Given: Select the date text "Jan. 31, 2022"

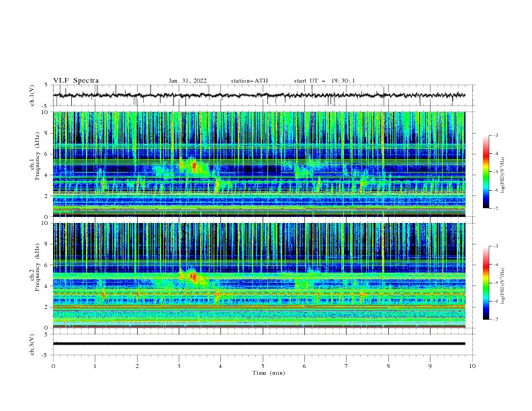Looking at the screenshot, I should [187, 81].
